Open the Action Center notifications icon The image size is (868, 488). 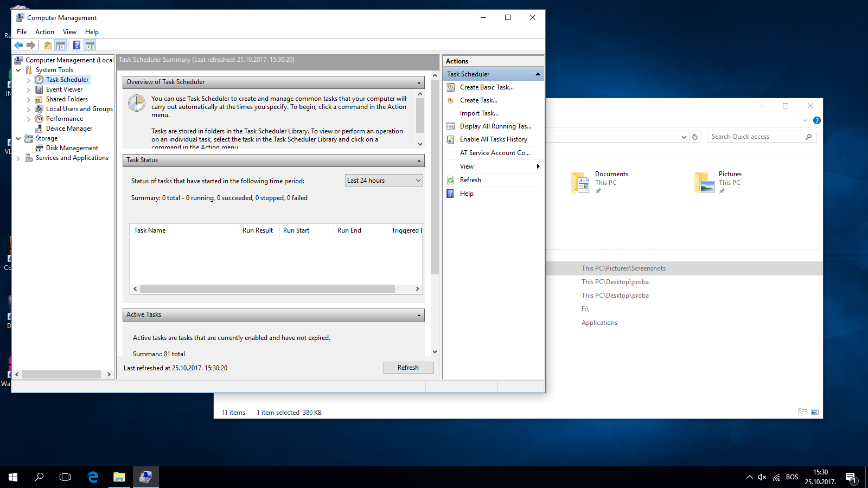pyautogui.click(x=851, y=477)
